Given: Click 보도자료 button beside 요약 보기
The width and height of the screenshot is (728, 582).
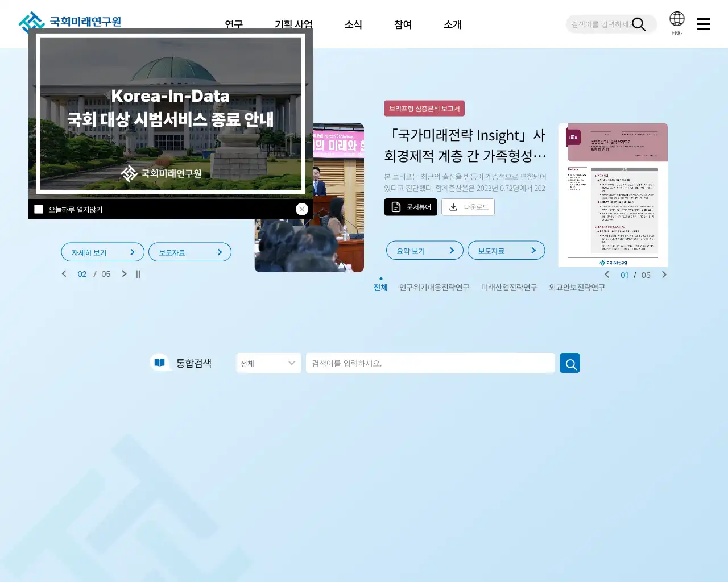Looking at the screenshot, I should (506, 251).
